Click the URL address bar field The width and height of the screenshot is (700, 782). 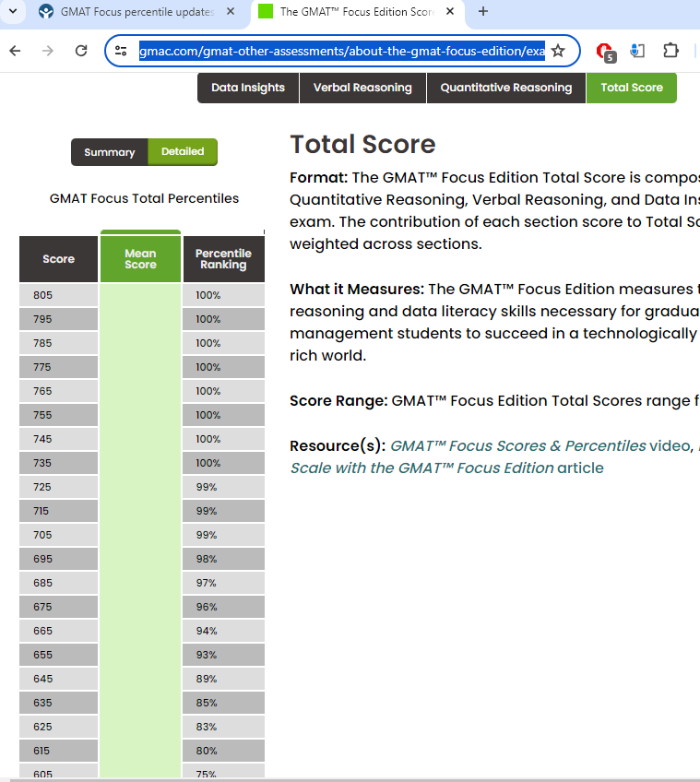coord(341,51)
